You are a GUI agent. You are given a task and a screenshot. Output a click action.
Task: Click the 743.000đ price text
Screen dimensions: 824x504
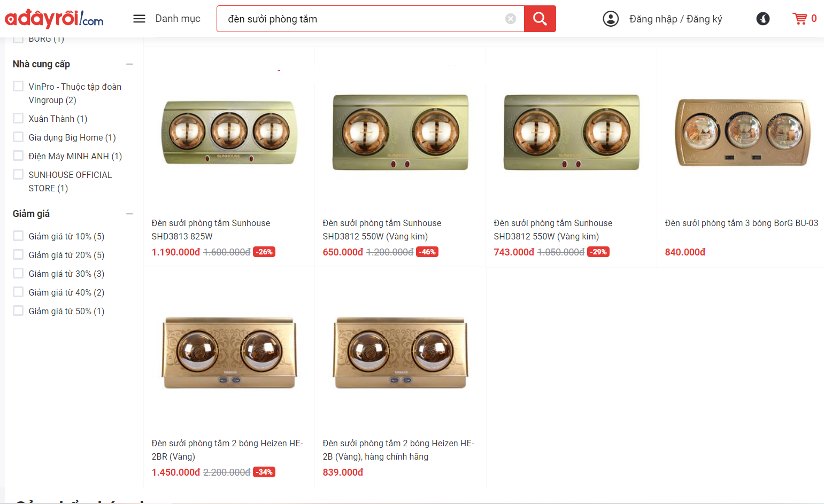pyautogui.click(x=514, y=252)
